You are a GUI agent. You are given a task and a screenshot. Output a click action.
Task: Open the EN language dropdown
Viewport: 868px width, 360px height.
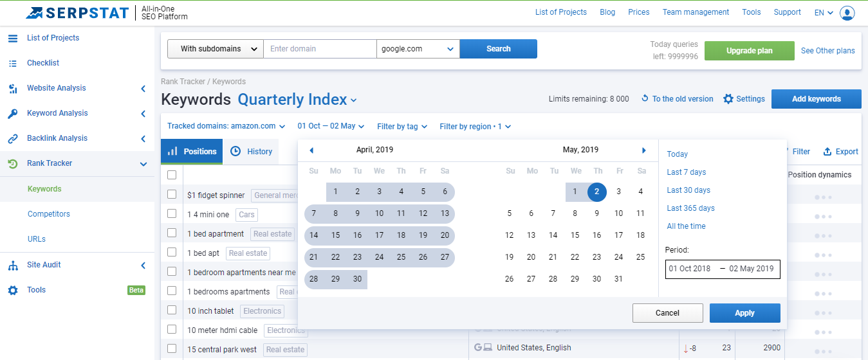(824, 12)
